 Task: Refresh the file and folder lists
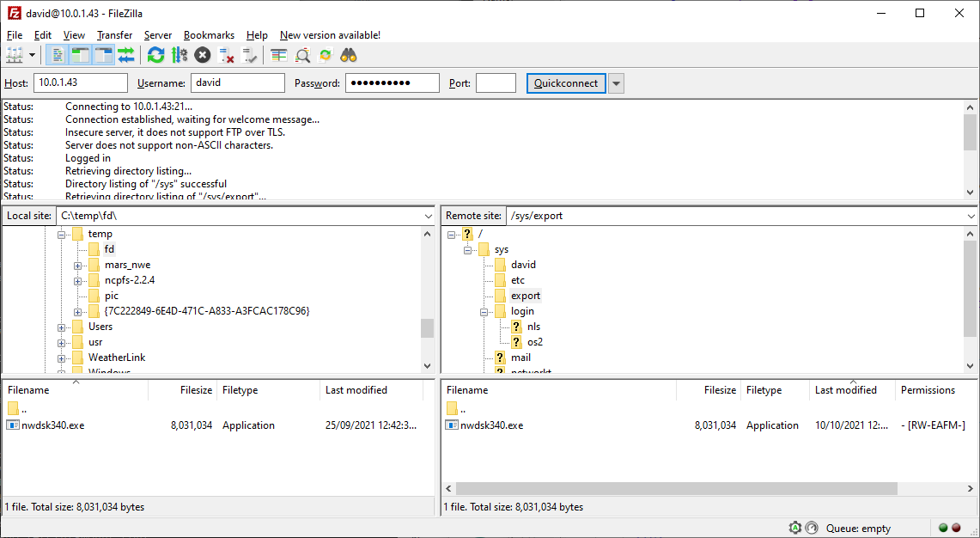click(155, 56)
